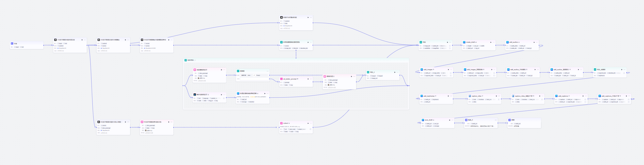
Task: Open the more options on 图像生成11 node
Action: pyautogui.click(x=354, y=76)
